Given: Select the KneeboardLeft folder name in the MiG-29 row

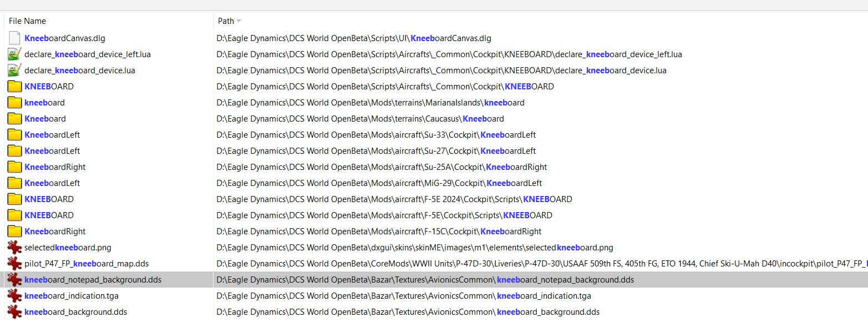Looking at the screenshot, I should tap(52, 183).
